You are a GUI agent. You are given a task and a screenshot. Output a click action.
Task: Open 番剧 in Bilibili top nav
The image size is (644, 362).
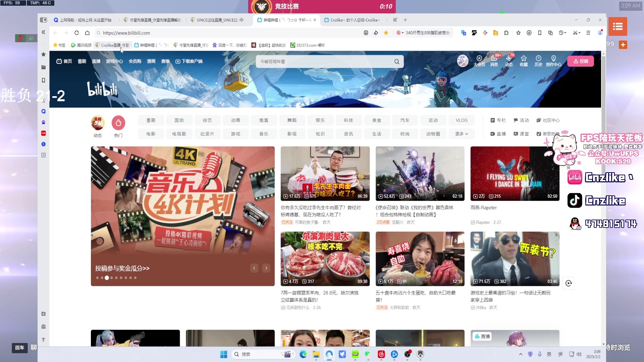[x=82, y=61]
